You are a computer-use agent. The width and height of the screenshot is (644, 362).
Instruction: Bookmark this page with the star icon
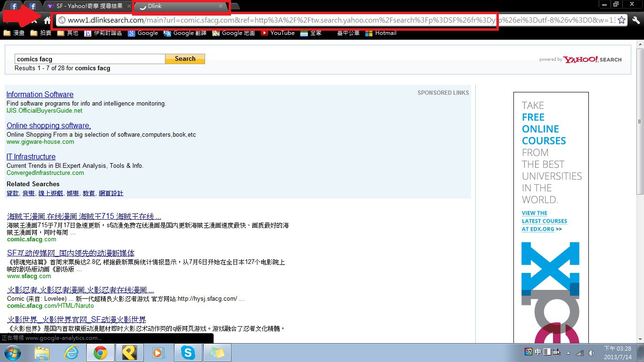(622, 20)
